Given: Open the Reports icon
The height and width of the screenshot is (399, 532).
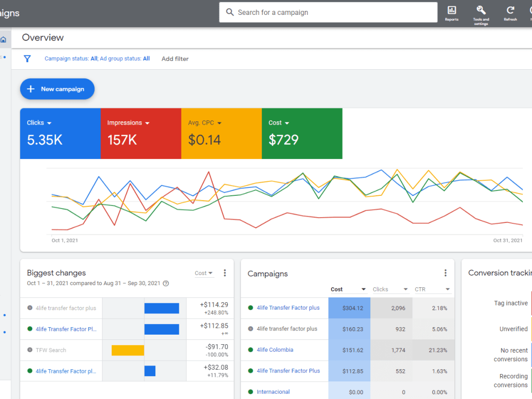Looking at the screenshot, I should click(x=452, y=11).
